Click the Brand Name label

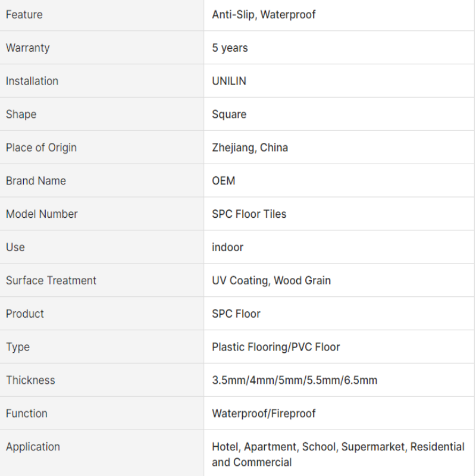36,181
